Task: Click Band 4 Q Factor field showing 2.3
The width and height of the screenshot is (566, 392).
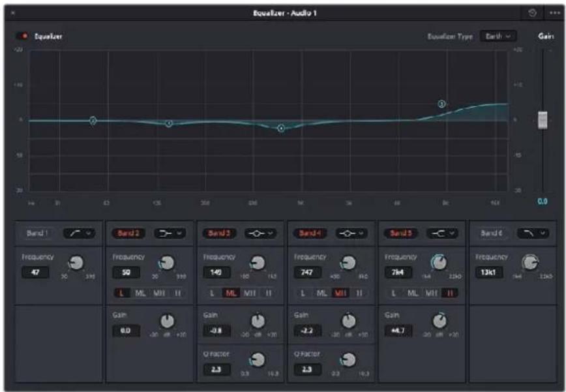Action: pyautogui.click(x=308, y=370)
